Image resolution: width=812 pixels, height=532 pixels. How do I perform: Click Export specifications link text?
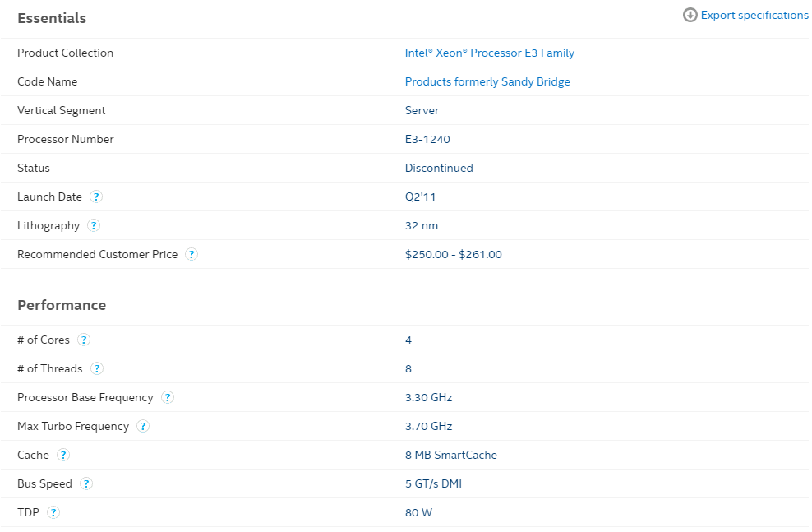tap(754, 15)
